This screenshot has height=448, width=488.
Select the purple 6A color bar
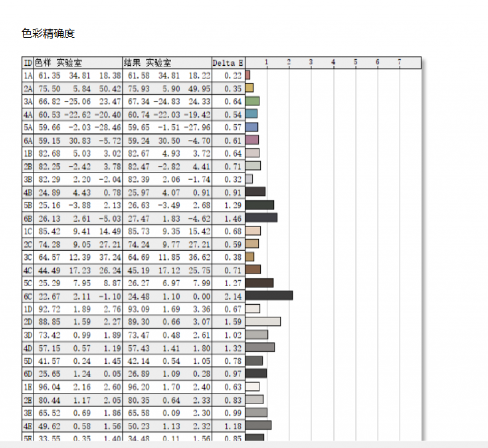pos(252,140)
